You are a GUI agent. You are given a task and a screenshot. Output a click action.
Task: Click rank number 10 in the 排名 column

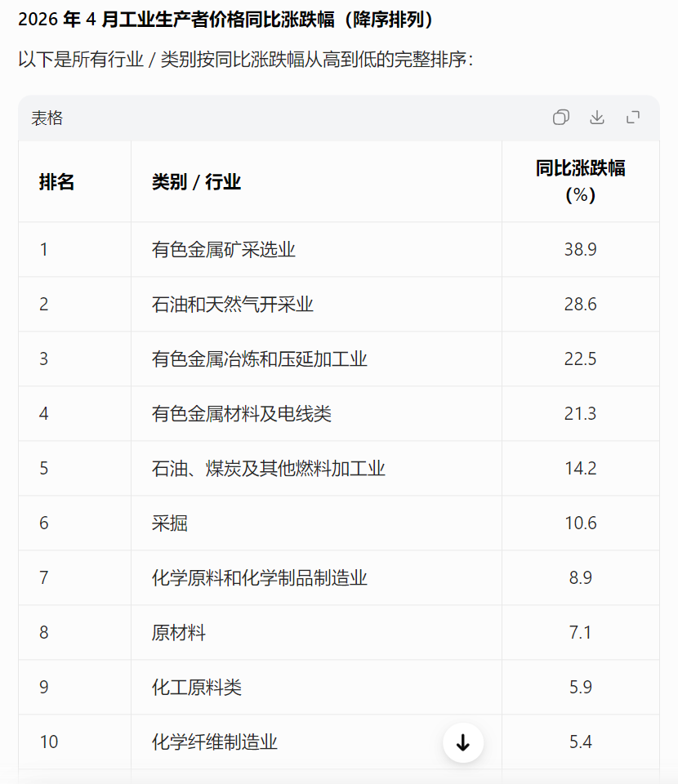pyautogui.click(x=49, y=742)
